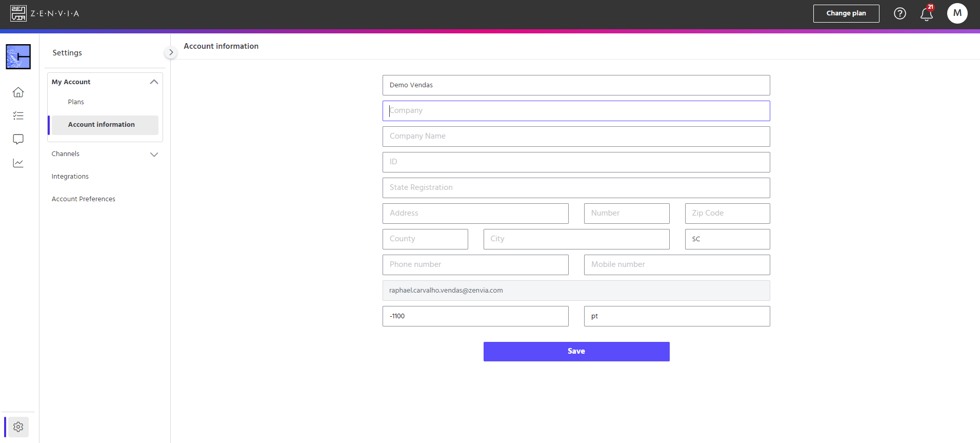Collapse the My Account section
Viewport: 980px width, 443px height.
pos(154,82)
